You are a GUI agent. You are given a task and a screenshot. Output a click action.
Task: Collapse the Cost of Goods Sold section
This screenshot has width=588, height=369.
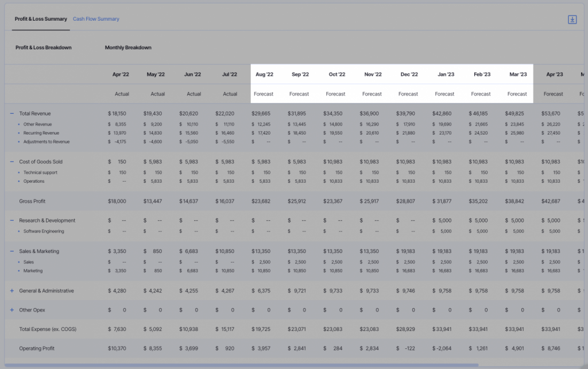(x=11, y=162)
